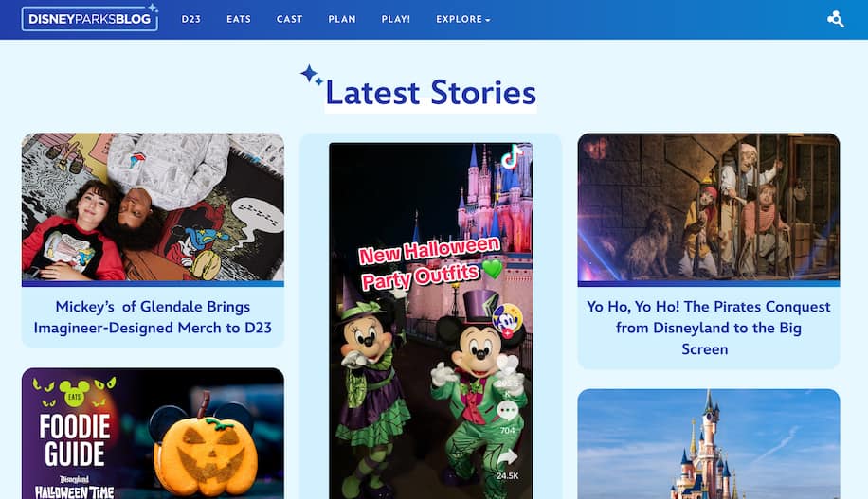Select the Eats navigation item
This screenshot has width=868, height=499.
tap(239, 19)
